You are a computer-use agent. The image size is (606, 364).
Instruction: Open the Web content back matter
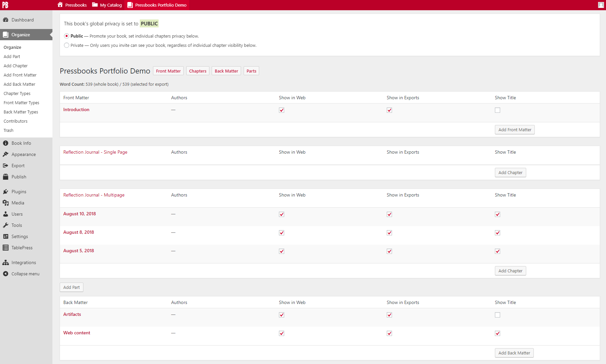pyautogui.click(x=77, y=333)
